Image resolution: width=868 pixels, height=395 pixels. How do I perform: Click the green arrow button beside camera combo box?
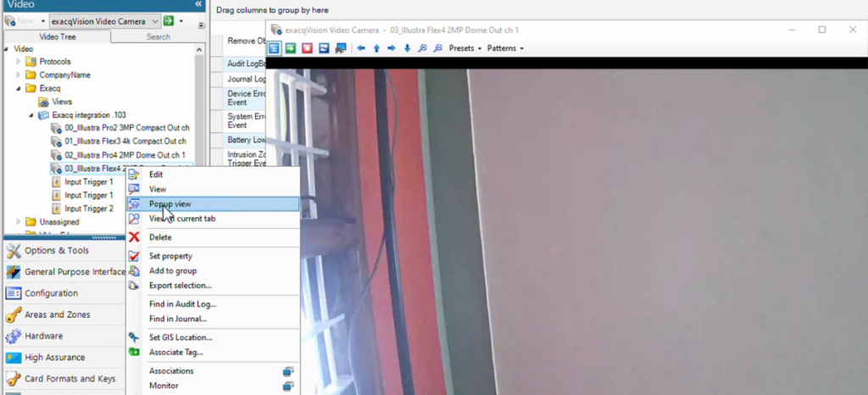coord(168,20)
